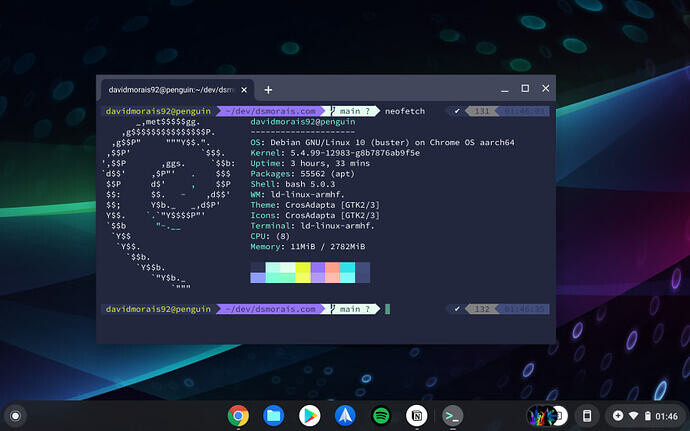The image size is (690, 431).
Task: Open the Files app in the shelf
Action: 274,416
